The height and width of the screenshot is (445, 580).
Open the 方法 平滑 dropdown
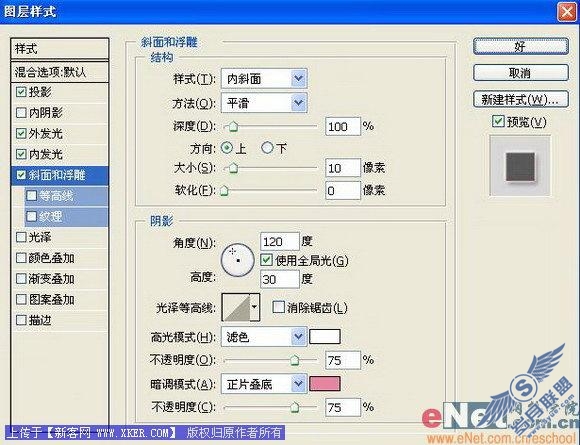264,102
